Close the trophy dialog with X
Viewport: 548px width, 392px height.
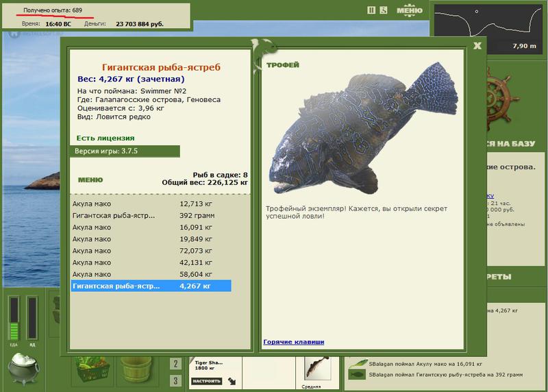477,46
